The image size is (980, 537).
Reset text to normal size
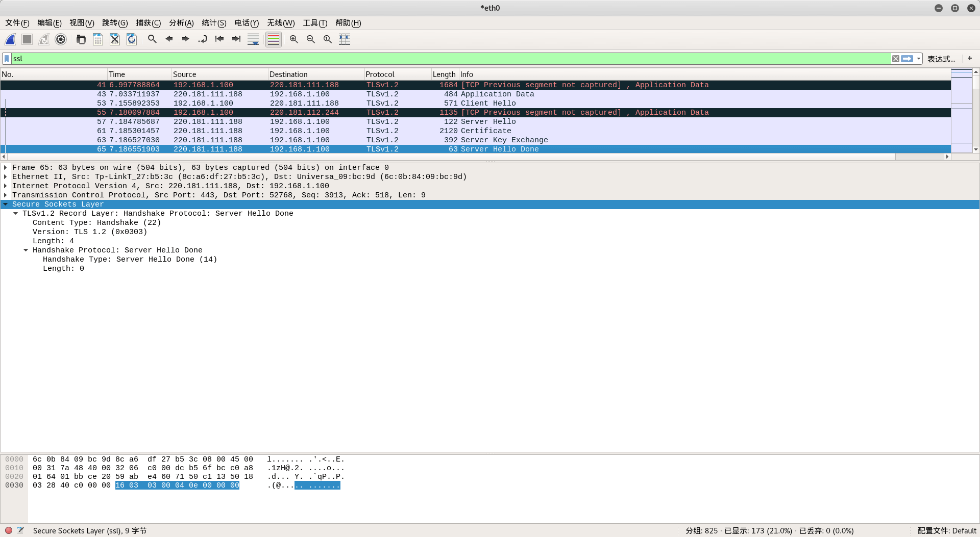tap(328, 39)
